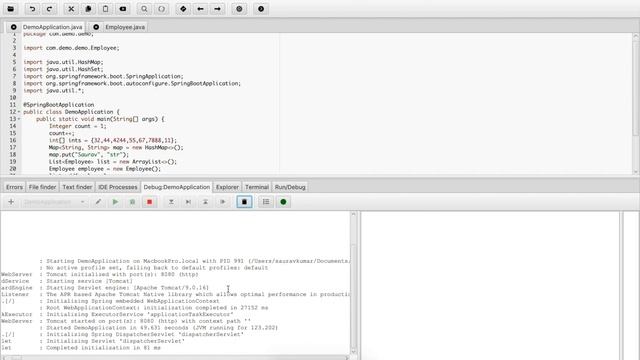This screenshot has width=640, height=360.
Task: Click the copy icon in the top toolbar
Action: 88,9
